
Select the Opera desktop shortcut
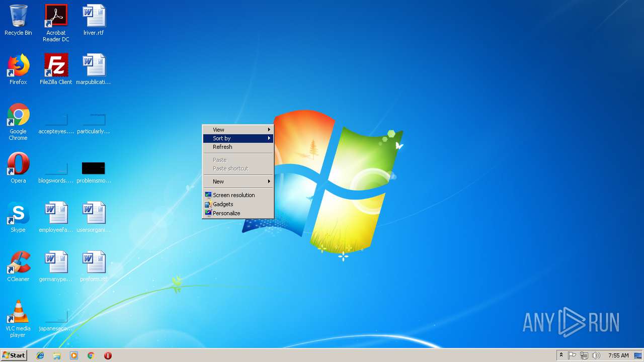[x=18, y=168]
